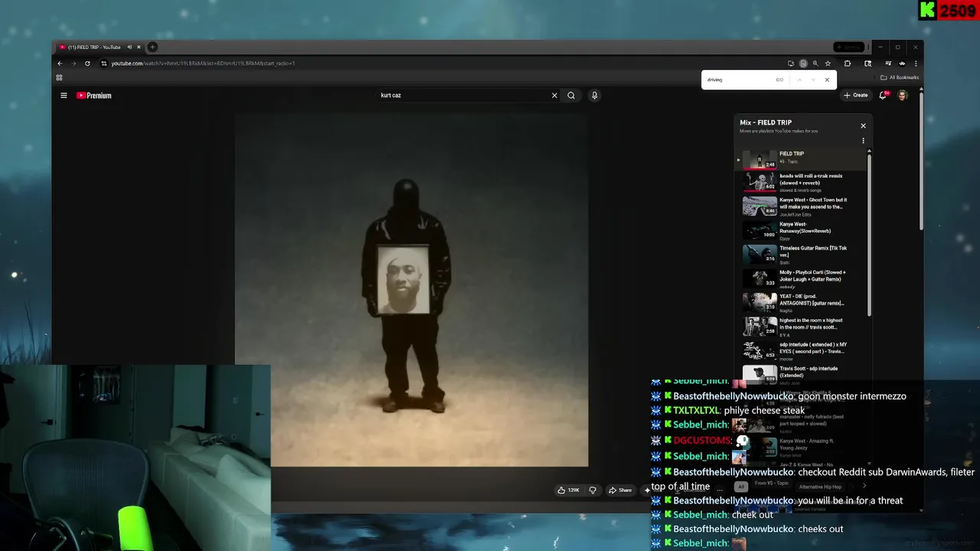
Task: Share the FIELD TRIP video
Action: pos(620,491)
